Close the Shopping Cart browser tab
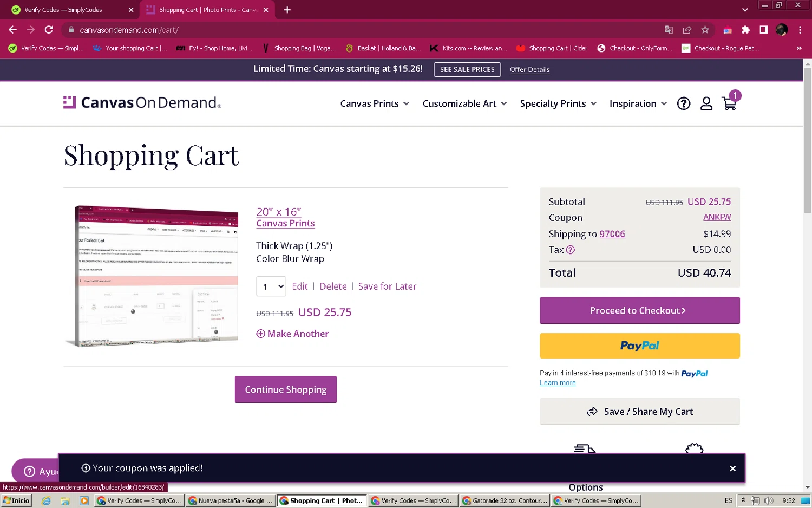 265,10
